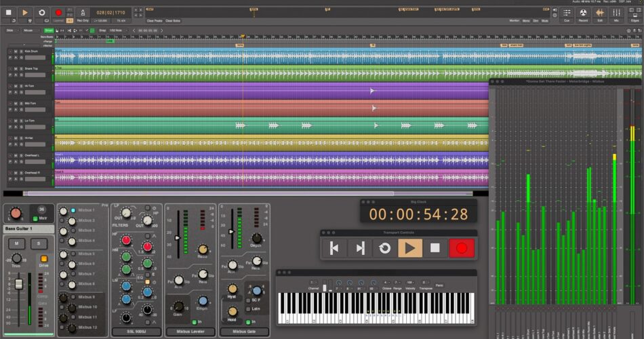Image resolution: width=644 pixels, height=339 pixels.
Task: Mute Bass Guitar 1 with the M button
Action: [16, 243]
